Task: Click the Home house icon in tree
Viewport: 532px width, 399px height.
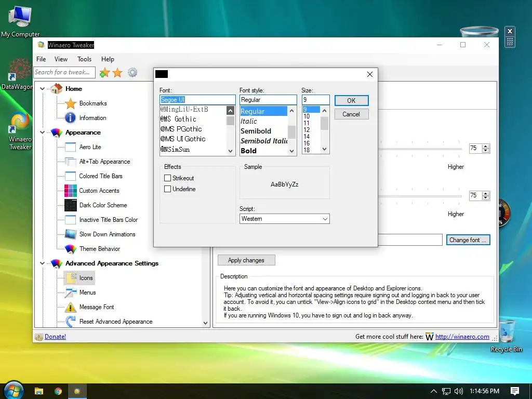Action: [x=57, y=88]
